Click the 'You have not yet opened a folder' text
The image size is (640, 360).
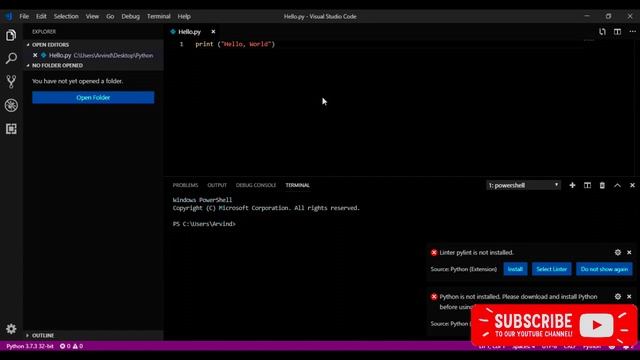point(78,81)
